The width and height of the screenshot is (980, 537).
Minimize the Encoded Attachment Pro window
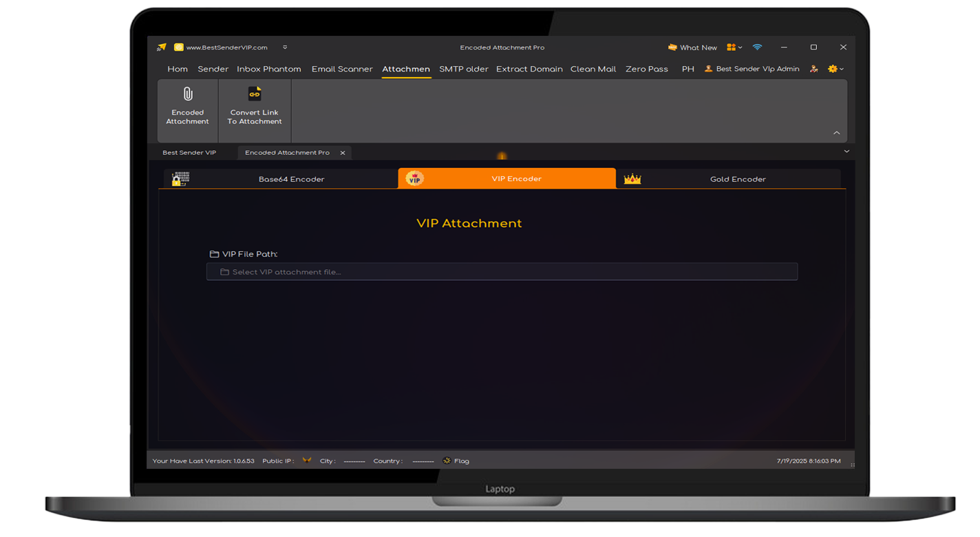pyautogui.click(x=784, y=48)
